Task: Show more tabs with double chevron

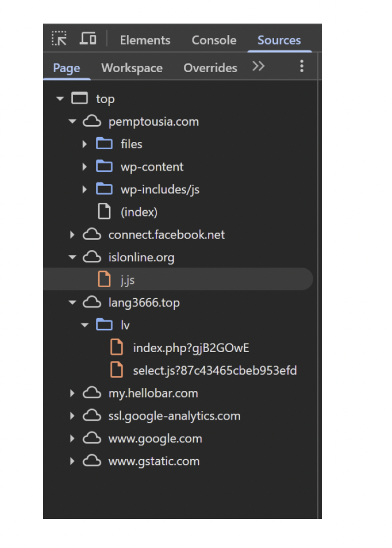Action: 258,67
